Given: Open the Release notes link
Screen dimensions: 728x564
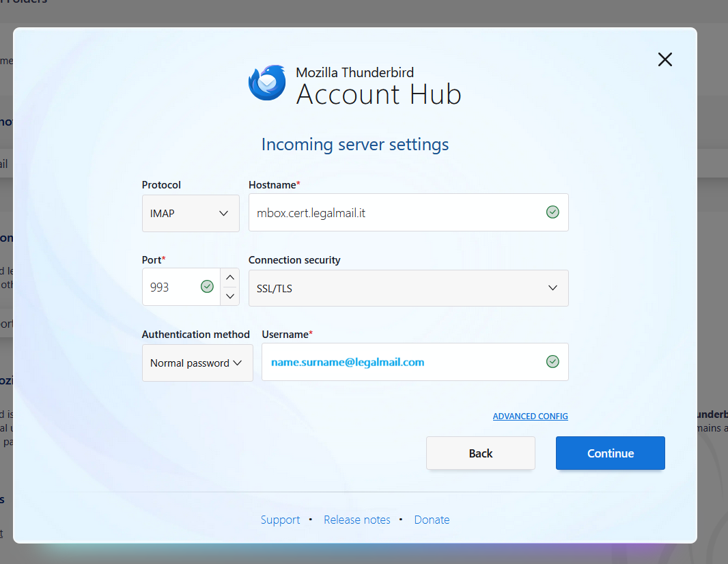Looking at the screenshot, I should [357, 520].
